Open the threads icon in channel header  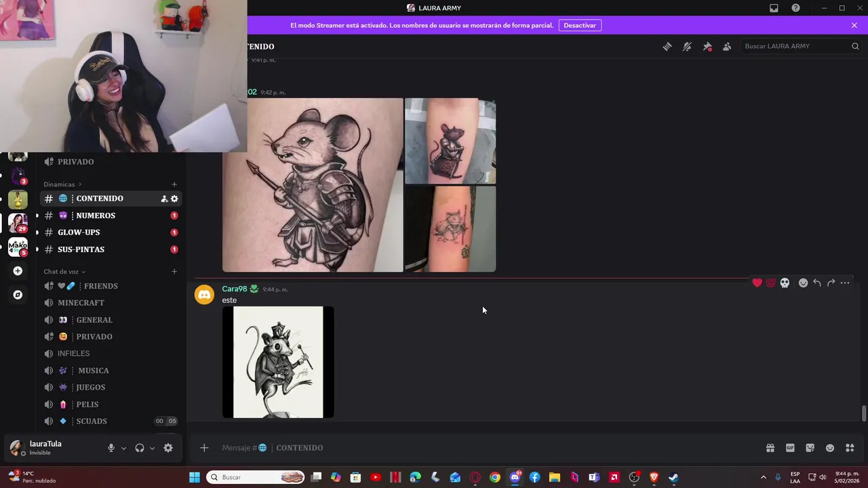point(667,46)
